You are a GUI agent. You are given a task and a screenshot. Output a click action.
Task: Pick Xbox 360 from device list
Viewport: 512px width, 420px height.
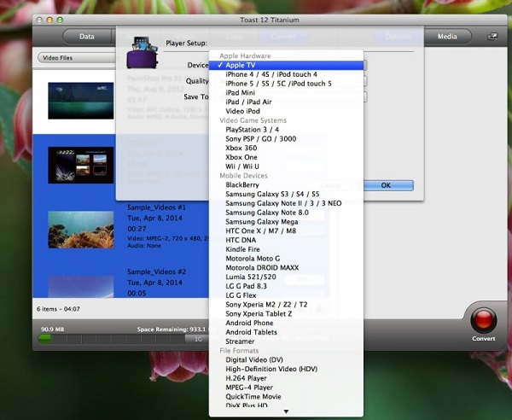coord(243,148)
